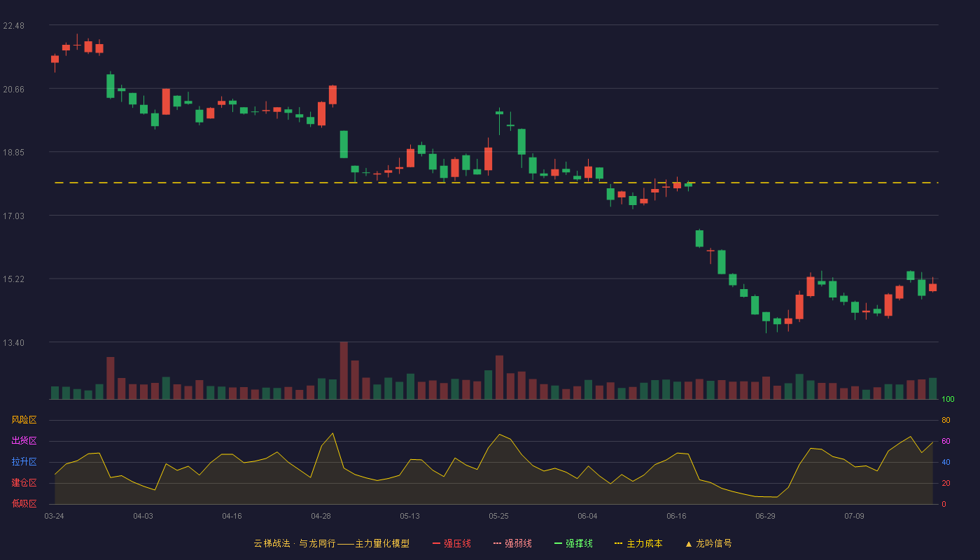Click the 03-24 date label

click(54, 516)
